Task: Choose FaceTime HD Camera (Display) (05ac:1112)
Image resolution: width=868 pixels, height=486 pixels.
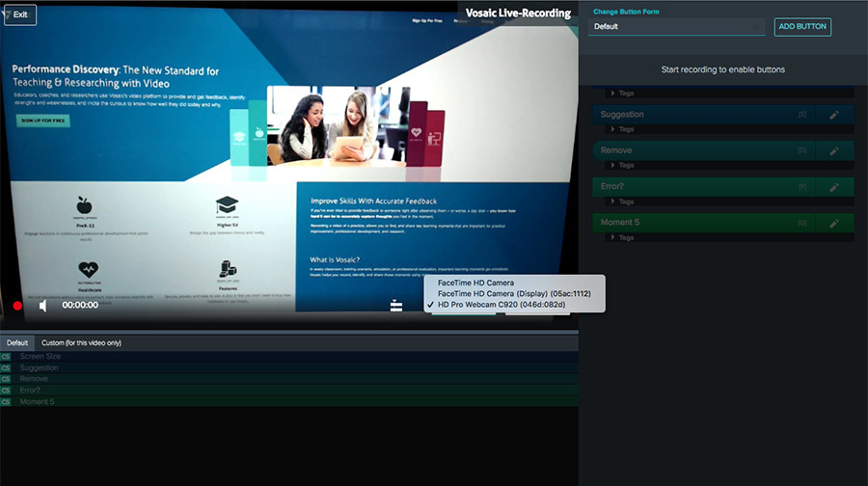Action: (514, 293)
